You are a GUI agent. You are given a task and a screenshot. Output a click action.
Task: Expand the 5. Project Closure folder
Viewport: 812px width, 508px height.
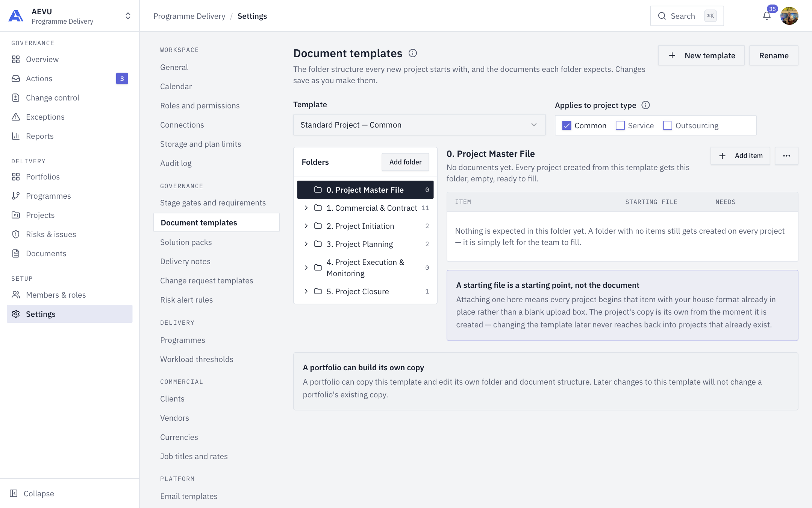[306, 292]
